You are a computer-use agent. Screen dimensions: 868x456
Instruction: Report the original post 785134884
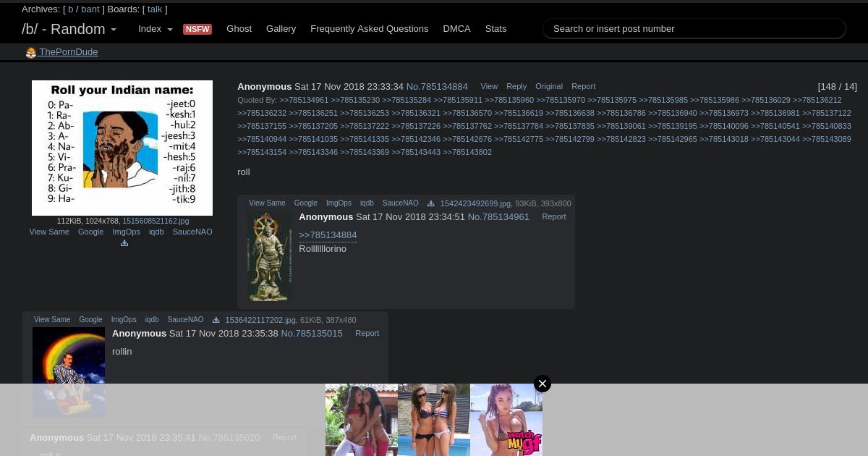point(583,87)
